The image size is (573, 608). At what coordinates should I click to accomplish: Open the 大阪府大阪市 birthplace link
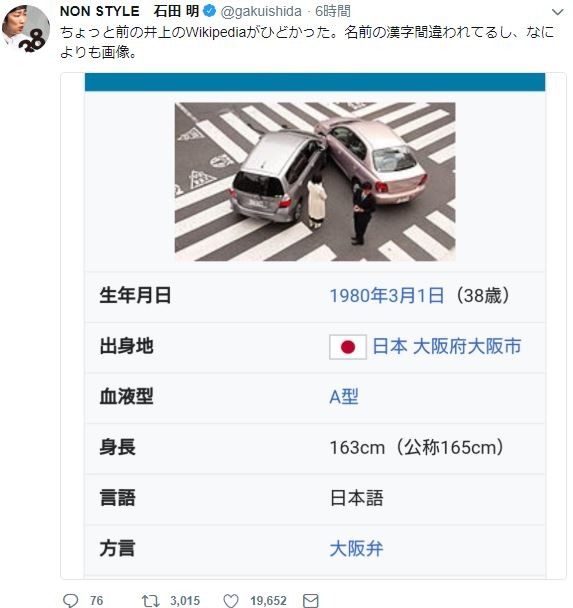[x=467, y=346]
